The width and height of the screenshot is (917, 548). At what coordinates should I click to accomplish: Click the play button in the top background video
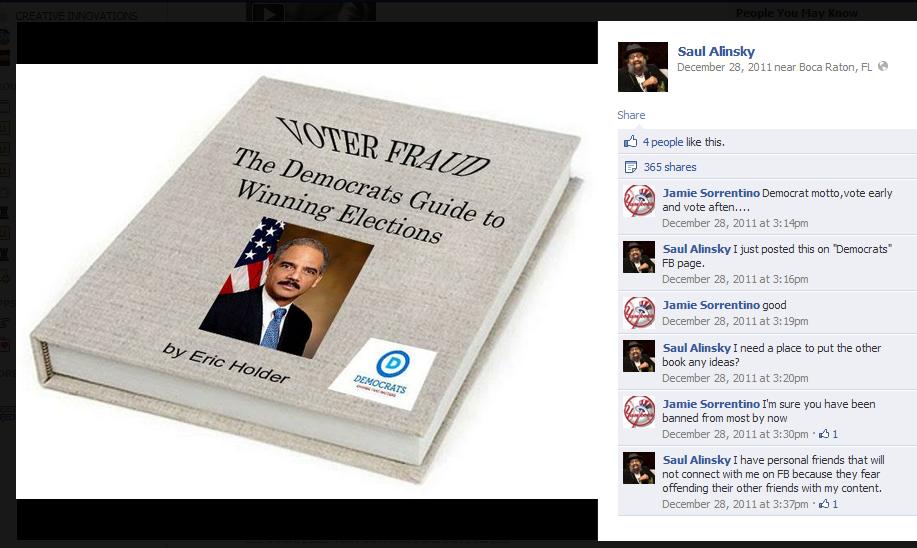point(269,13)
